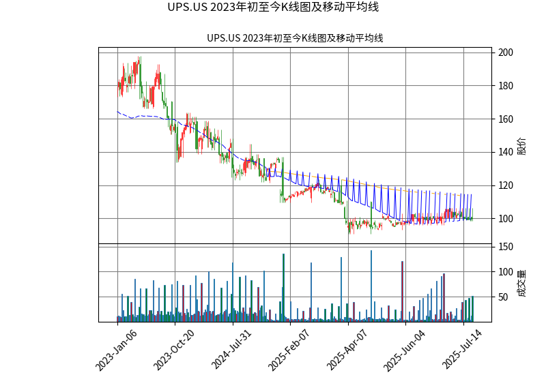Click the 股价 price axis label
The height and width of the screenshot is (392, 546).
(x=522, y=146)
